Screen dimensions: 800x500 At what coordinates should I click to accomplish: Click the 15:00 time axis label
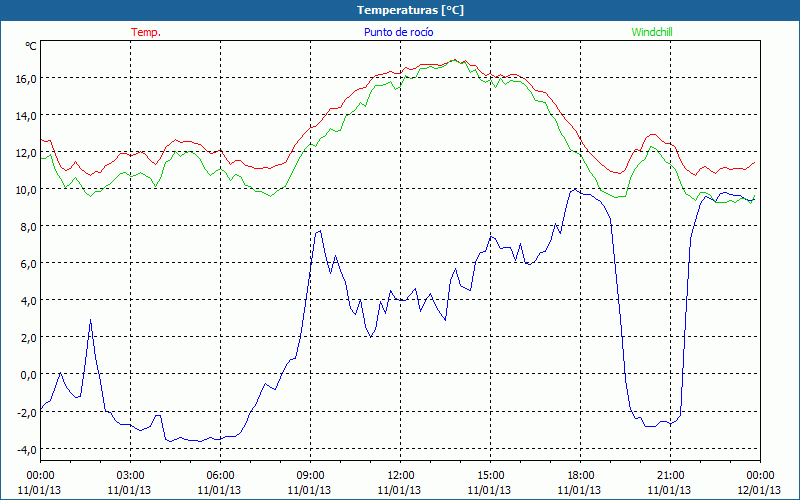pos(490,476)
